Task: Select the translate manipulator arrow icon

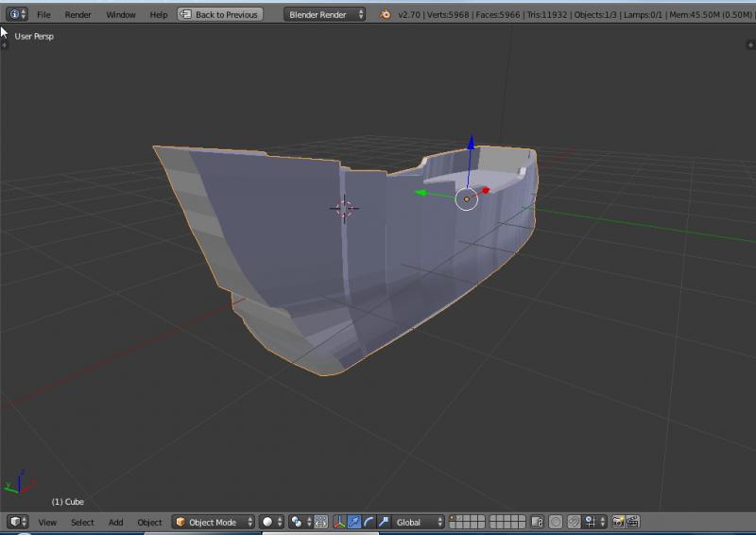Action: click(x=354, y=522)
